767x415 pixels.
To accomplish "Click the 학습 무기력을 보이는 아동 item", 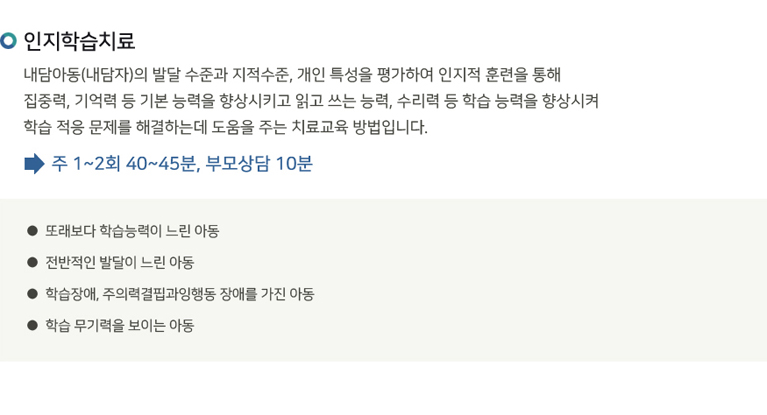I will 120,325.
